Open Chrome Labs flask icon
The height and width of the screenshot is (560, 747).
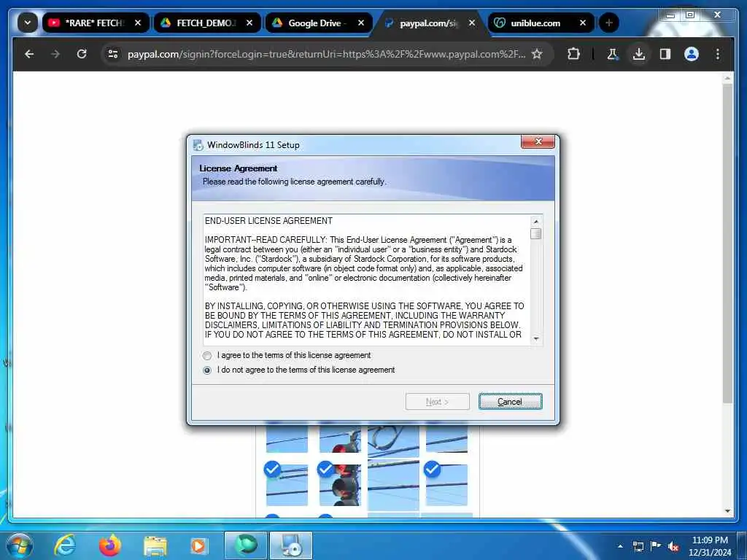pos(613,54)
